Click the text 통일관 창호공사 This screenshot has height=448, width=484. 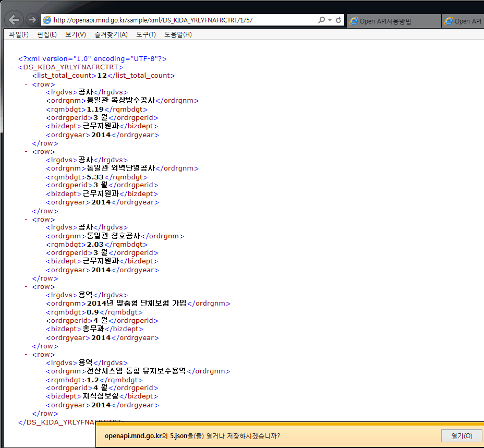(113, 236)
